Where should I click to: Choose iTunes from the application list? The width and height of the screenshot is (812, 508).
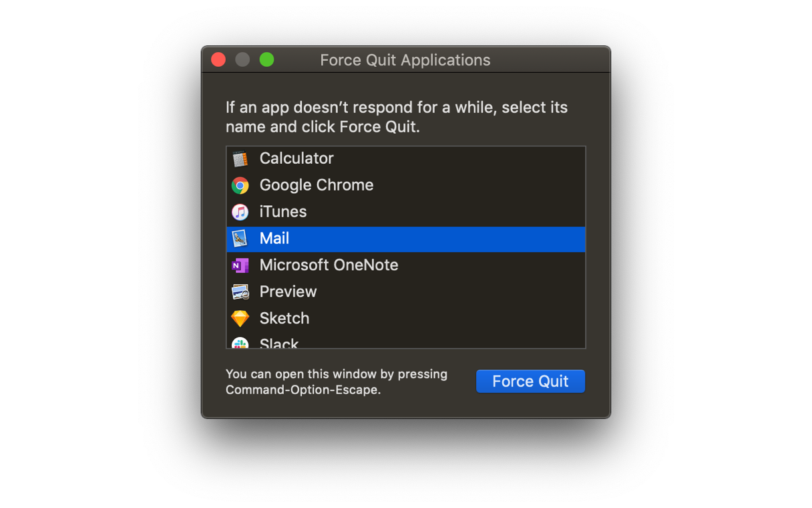[x=283, y=212]
